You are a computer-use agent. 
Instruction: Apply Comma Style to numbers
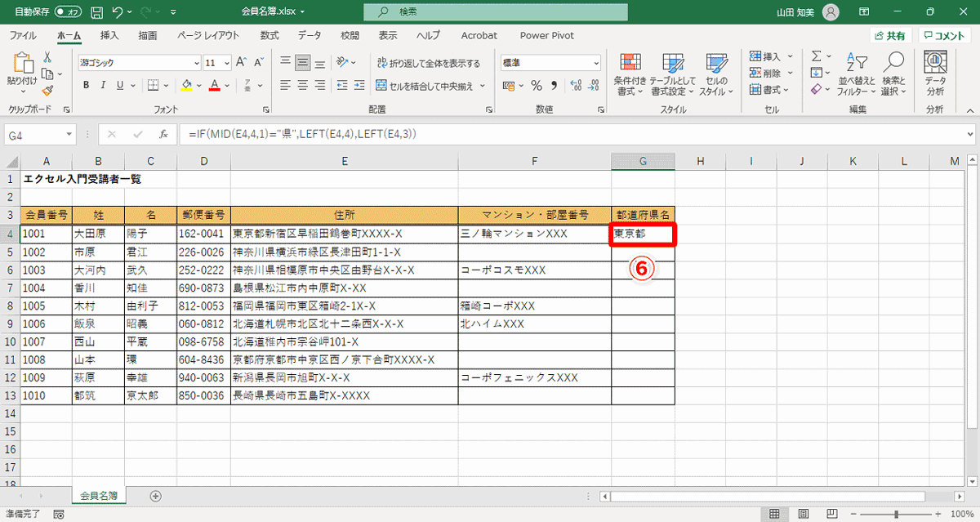click(551, 83)
